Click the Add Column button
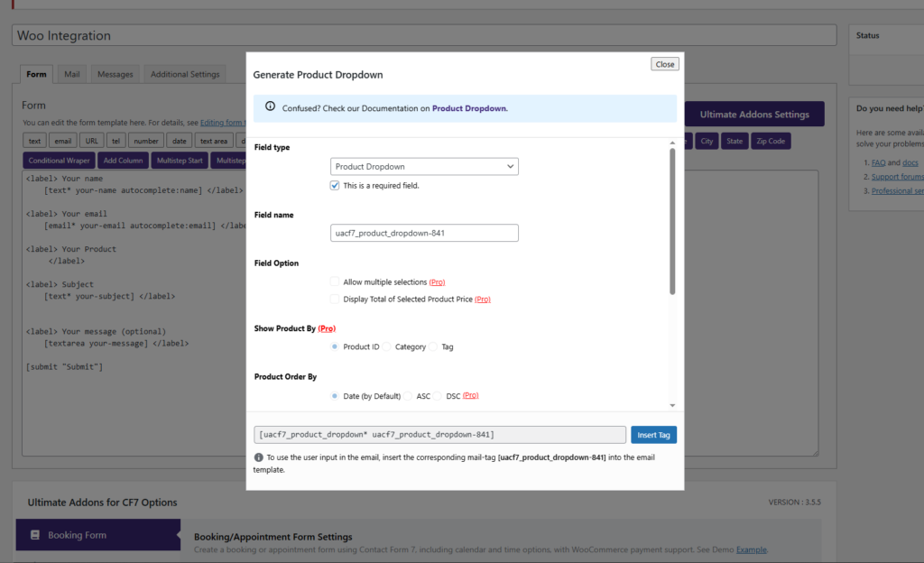The height and width of the screenshot is (563, 924). click(123, 161)
